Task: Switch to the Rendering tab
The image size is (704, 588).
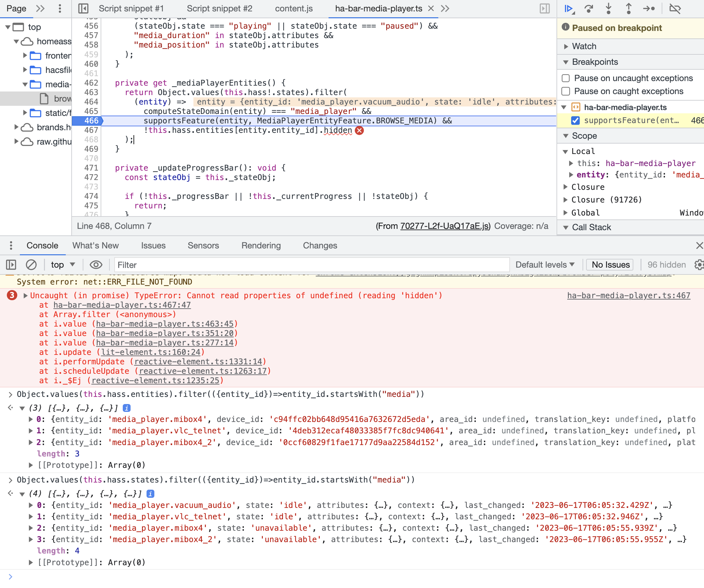Action: click(260, 245)
